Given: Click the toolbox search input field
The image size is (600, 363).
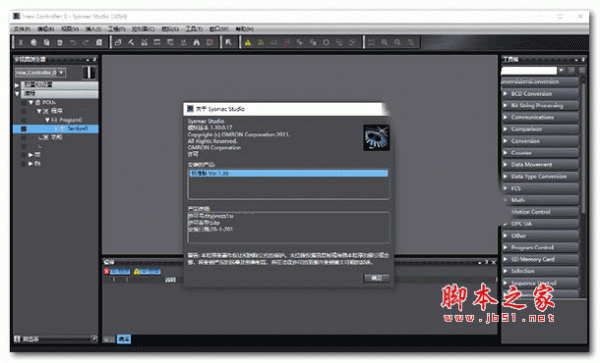Looking at the screenshot, I should (529, 70).
